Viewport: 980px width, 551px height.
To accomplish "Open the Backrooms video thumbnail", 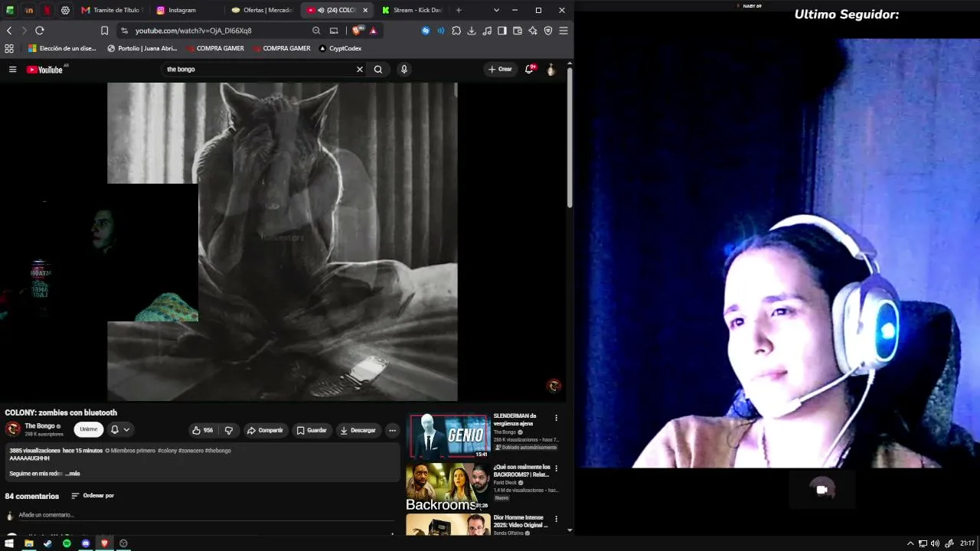I will click(x=448, y=487).
